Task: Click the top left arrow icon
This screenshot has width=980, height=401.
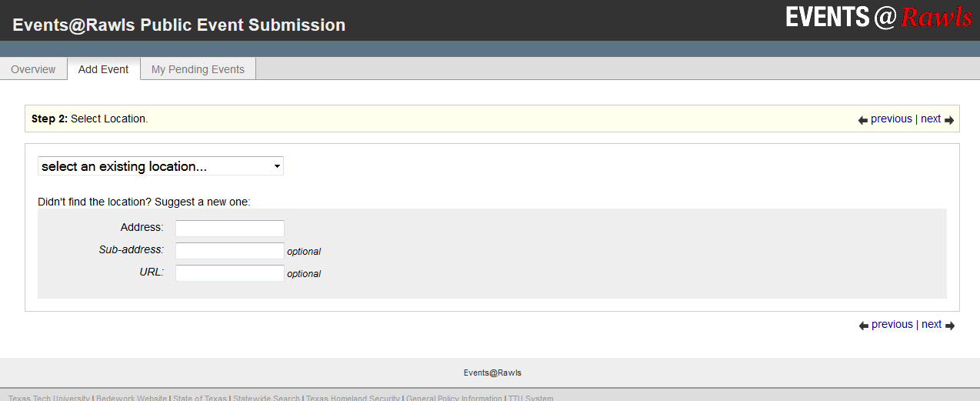Action: [x=863, y=120]
